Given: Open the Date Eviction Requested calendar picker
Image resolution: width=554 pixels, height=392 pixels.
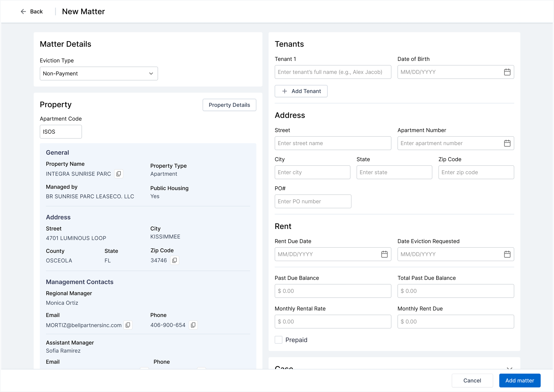Looking at the screenshot, I should 507,254.
